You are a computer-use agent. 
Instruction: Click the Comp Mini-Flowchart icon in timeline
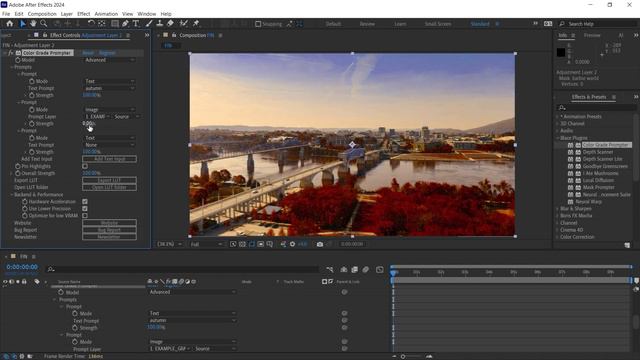[330, 269]
